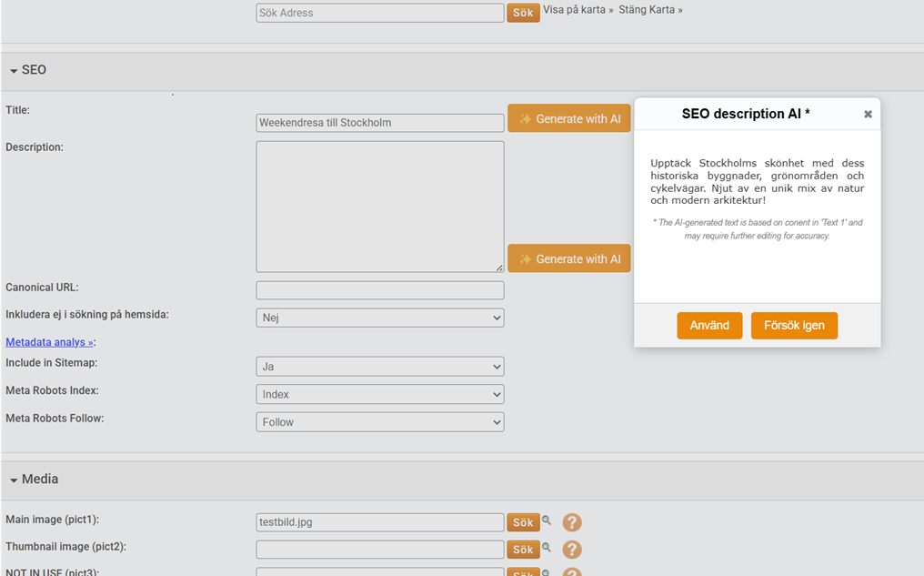924x576 pixels.
Task: Collapse the SEO section
Action: click(x=15, y=71)
